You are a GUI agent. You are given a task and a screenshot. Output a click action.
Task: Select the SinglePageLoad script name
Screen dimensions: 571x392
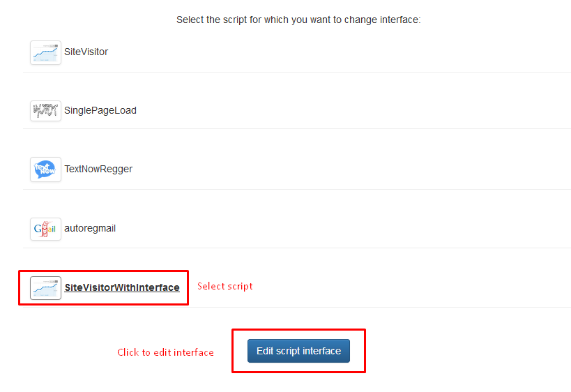point(100,110)
